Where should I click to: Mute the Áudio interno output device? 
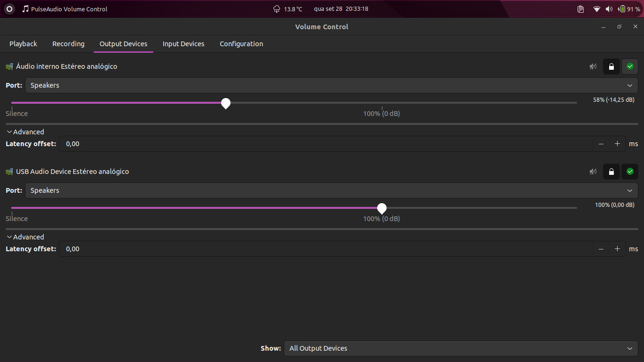[593, 66]
